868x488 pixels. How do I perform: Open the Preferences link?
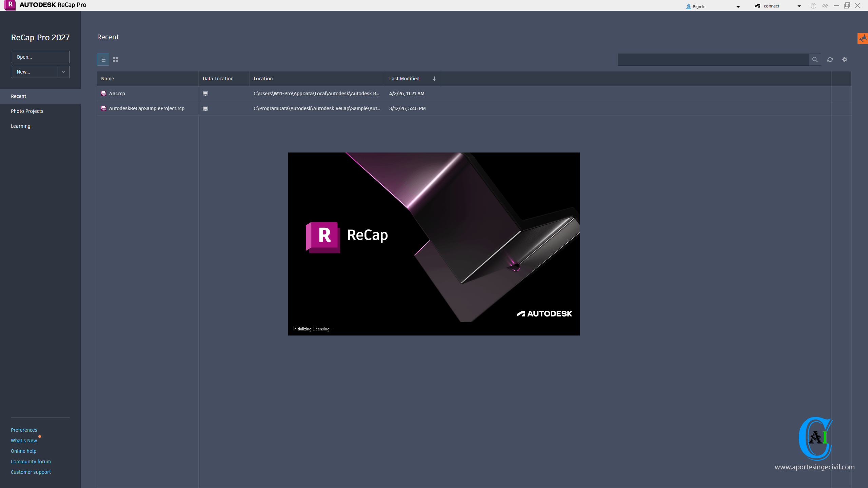pos(24,430)
